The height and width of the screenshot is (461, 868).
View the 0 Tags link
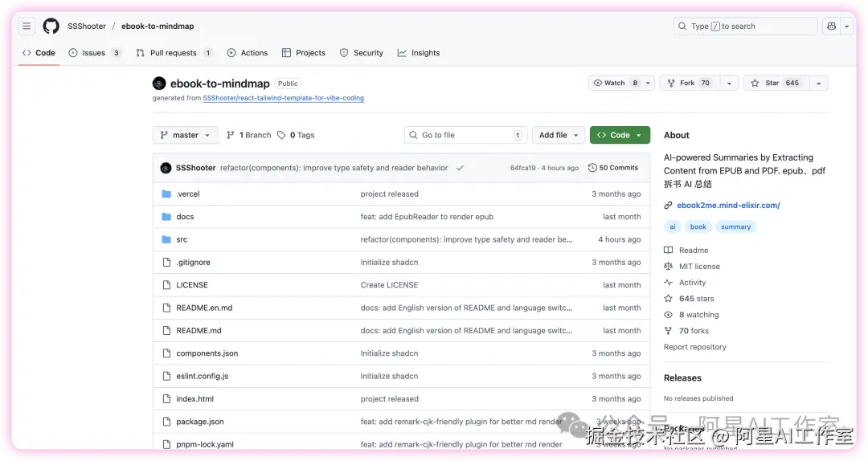pyautogui.click(x=296, y=135)
